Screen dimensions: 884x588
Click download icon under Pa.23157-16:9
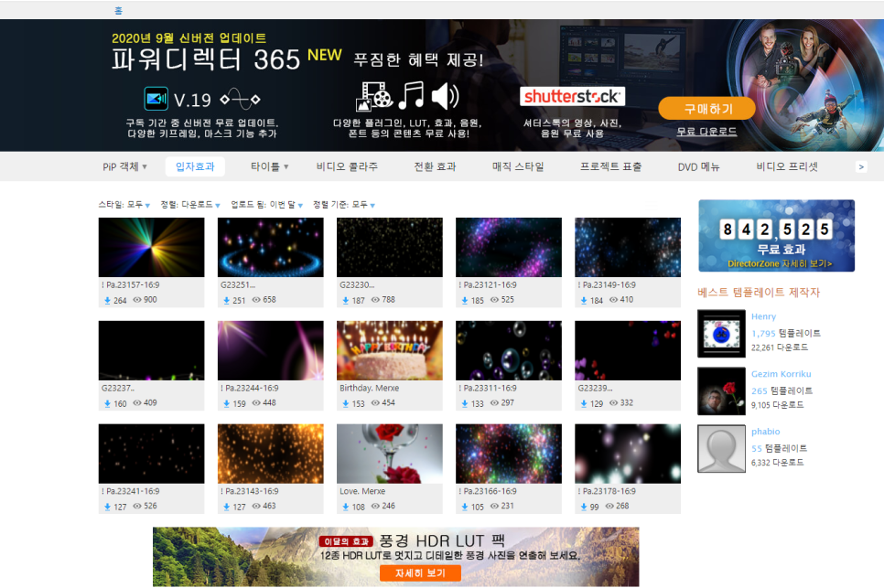click(x=107, y=301)
